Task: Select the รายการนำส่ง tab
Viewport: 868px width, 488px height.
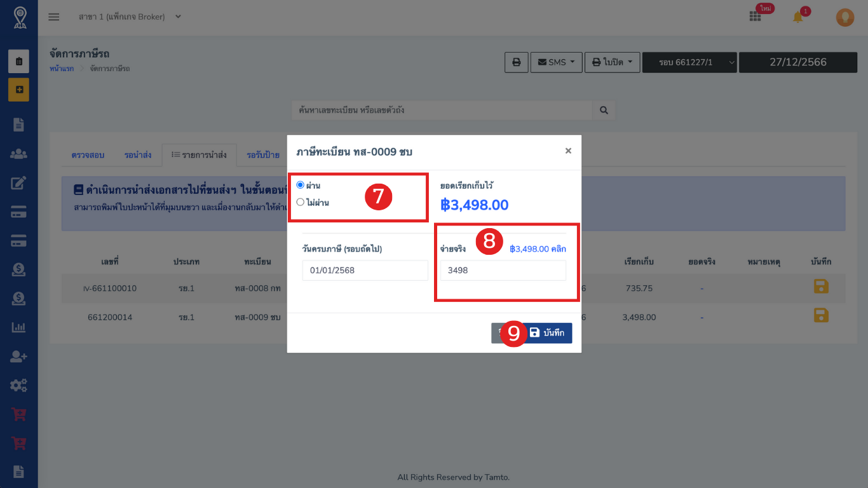Action: point(199,154)
